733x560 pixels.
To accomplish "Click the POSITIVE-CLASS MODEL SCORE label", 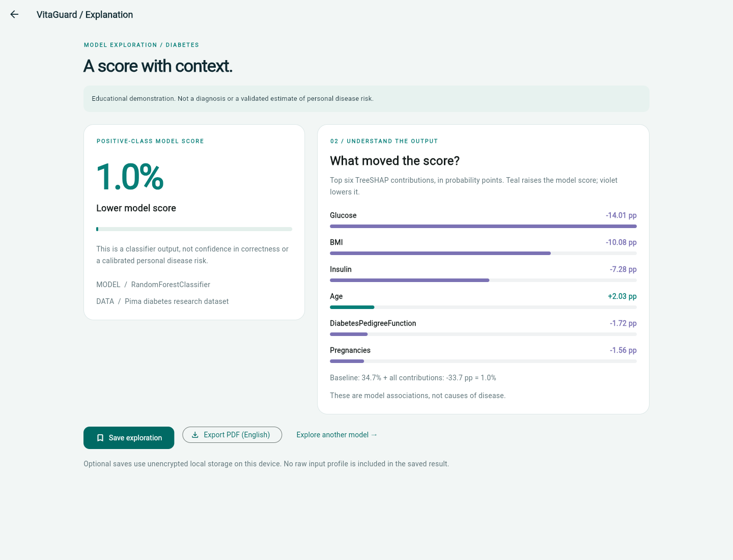I will pos(150,141).
